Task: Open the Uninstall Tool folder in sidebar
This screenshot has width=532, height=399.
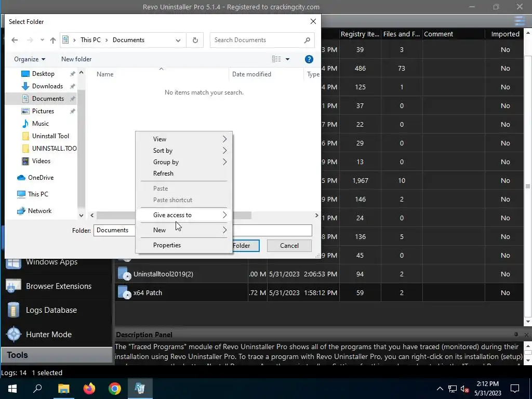Action: click(50, 136)
